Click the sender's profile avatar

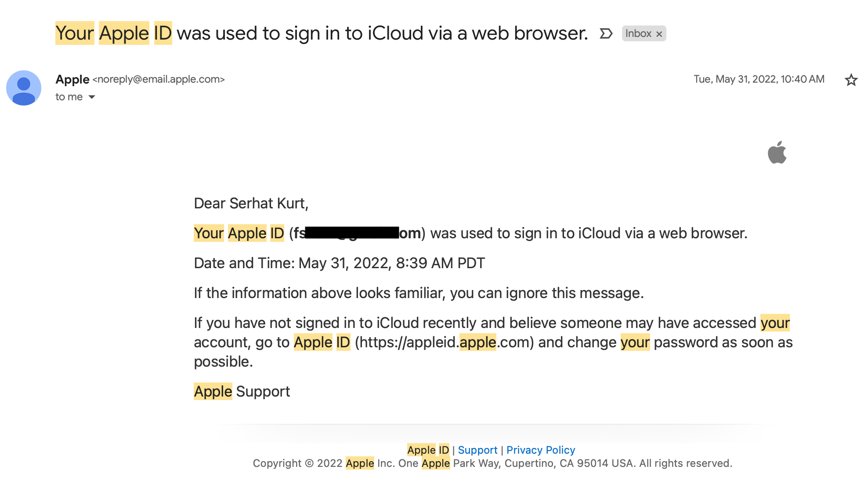[24, 88]
